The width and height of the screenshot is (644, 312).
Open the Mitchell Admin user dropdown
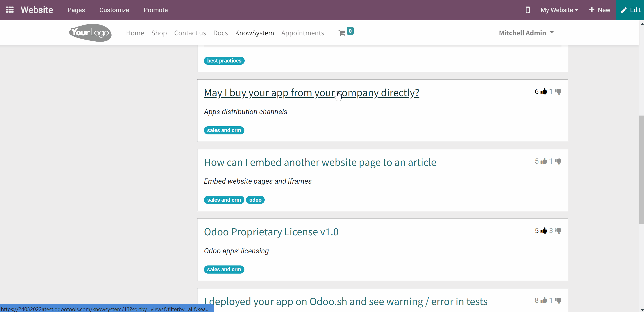click(x=526, y=33)
